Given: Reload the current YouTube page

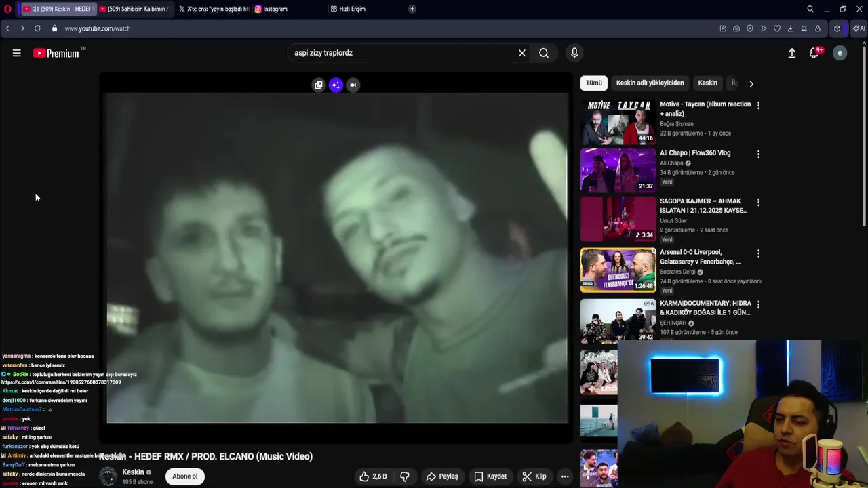Looking at the screenshot, I should tap(37, 28).
